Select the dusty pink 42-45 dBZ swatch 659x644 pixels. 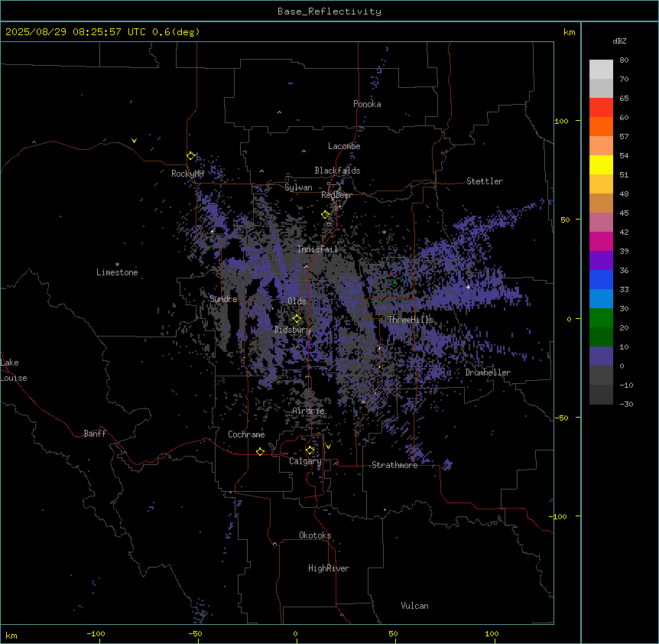point(601,223)
